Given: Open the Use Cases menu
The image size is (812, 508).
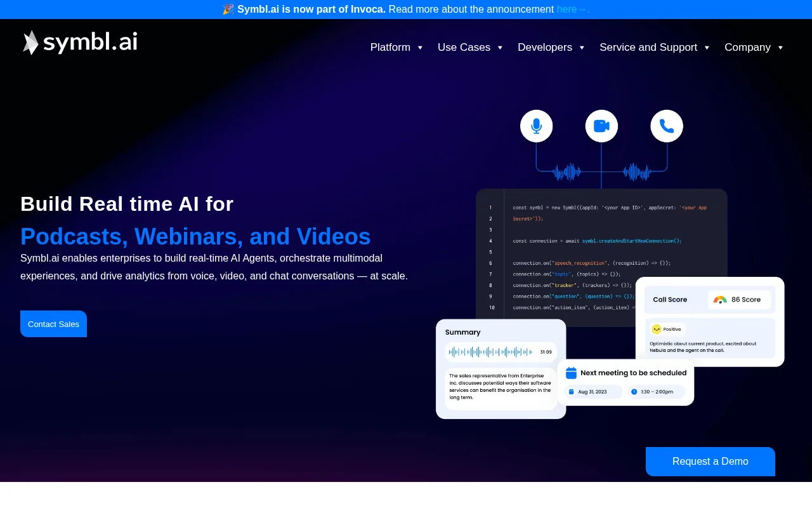Looking at the screenshot, I should point(464,48).
